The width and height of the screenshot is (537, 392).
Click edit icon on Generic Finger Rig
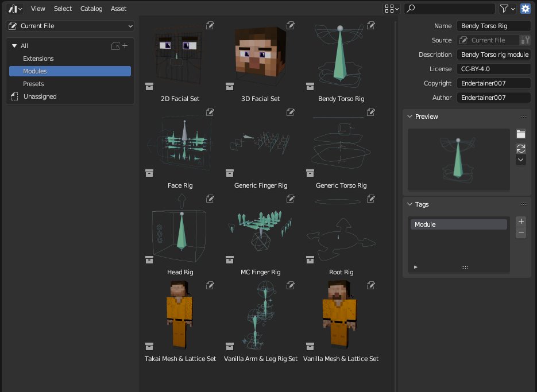pyautogui.click(x=291, y=112)
